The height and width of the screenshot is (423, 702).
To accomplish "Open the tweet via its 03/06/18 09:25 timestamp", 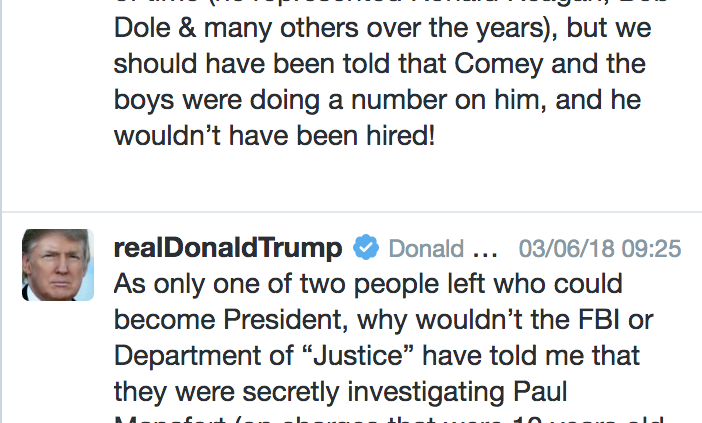I will [600, 248].
